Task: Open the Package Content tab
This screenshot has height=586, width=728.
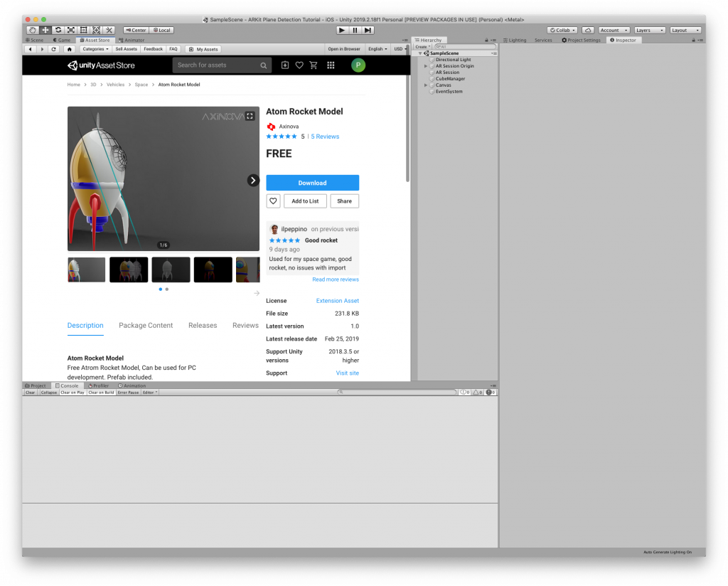Action: pos(146,326)
